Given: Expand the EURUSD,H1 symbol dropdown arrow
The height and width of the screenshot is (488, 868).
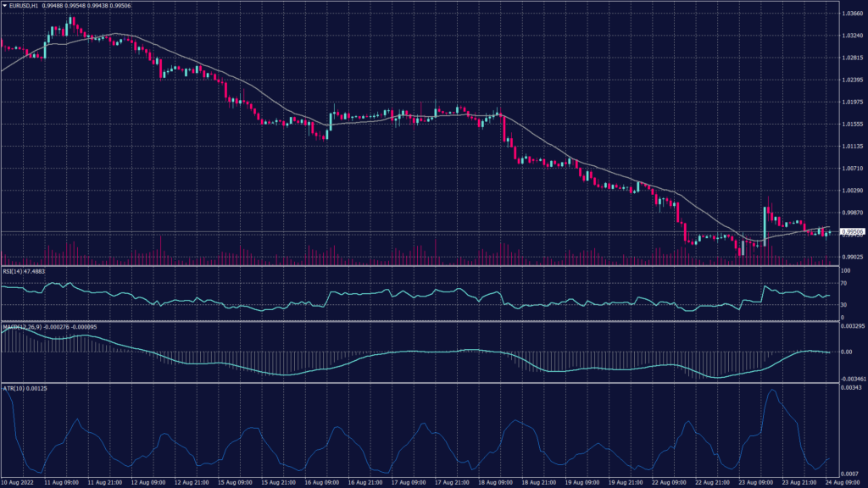Looking at the screenshot, I should click(7, 5).
